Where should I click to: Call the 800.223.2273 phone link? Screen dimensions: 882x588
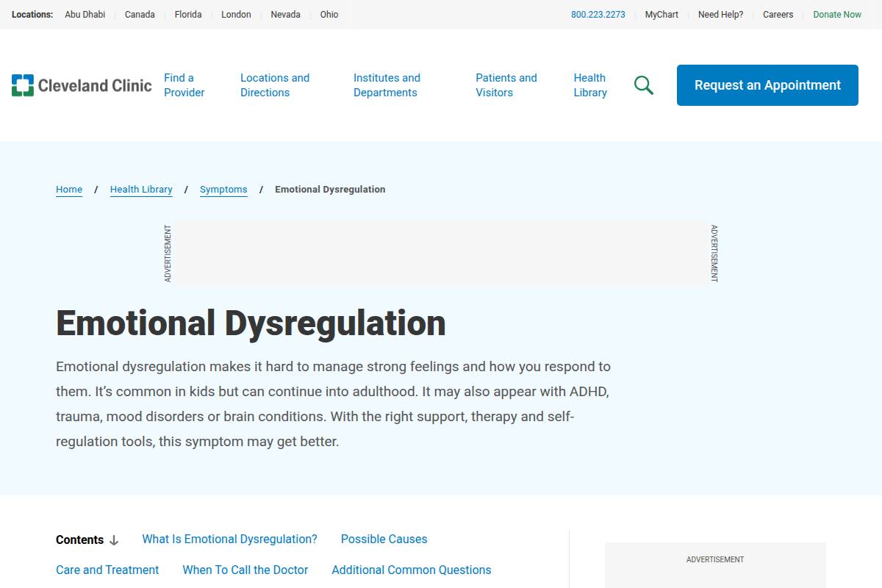[x=598, y=15]
